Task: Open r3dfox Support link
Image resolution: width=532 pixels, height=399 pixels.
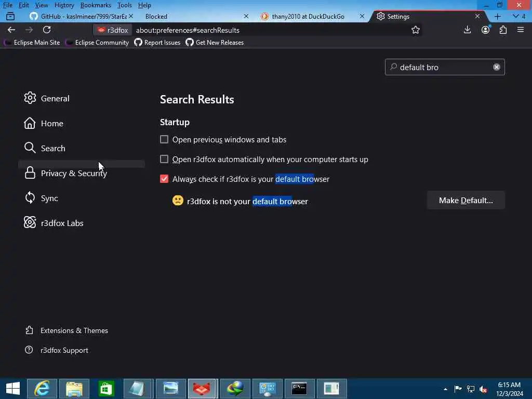Action: 57,350
